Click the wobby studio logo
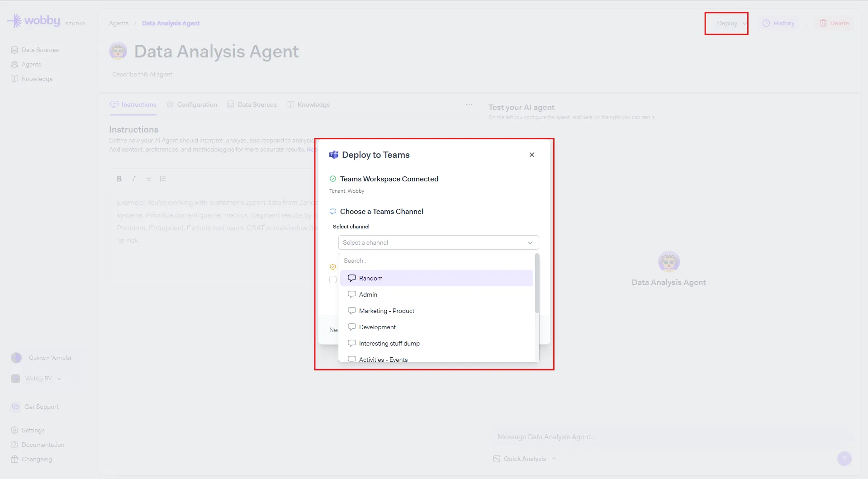The image size is (868, 479). click(46, 21)
